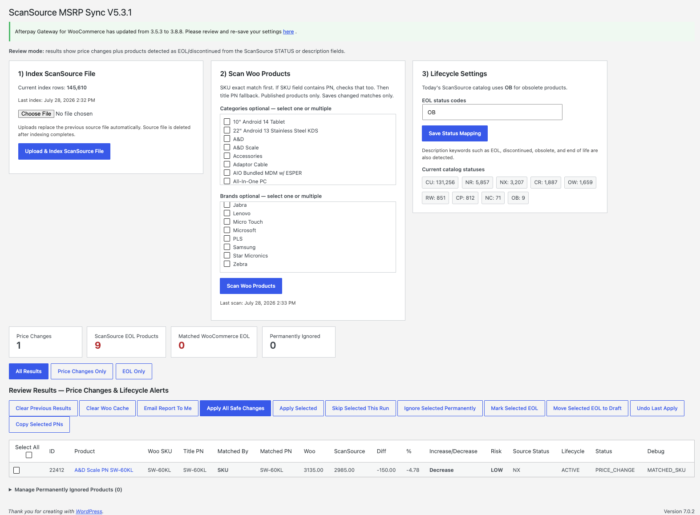Click the 'MATCHED_SKU' debug cell
700x515 pixels.
[667, 470]
